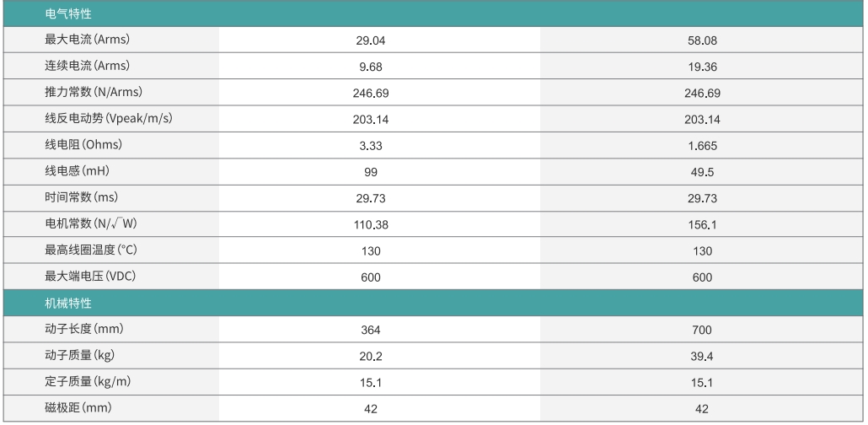
Task: Click the 磁极距 (mm) row label
Action: (x=77, y=408)
